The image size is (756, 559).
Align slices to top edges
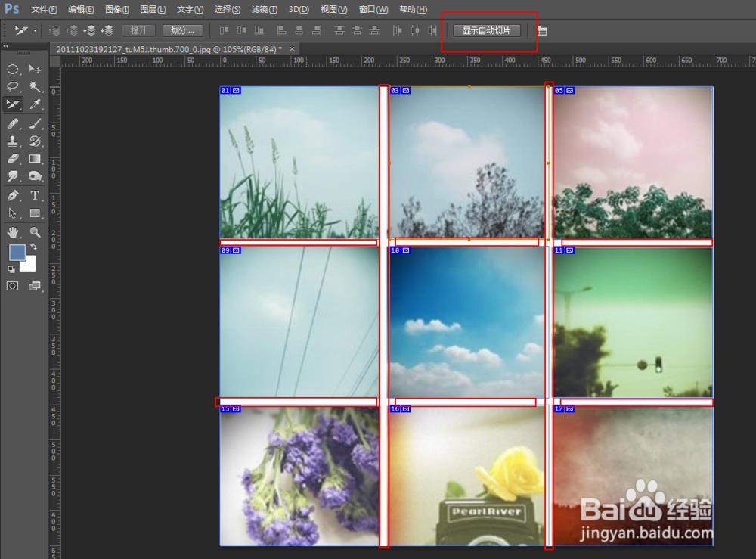pos(225,31)
